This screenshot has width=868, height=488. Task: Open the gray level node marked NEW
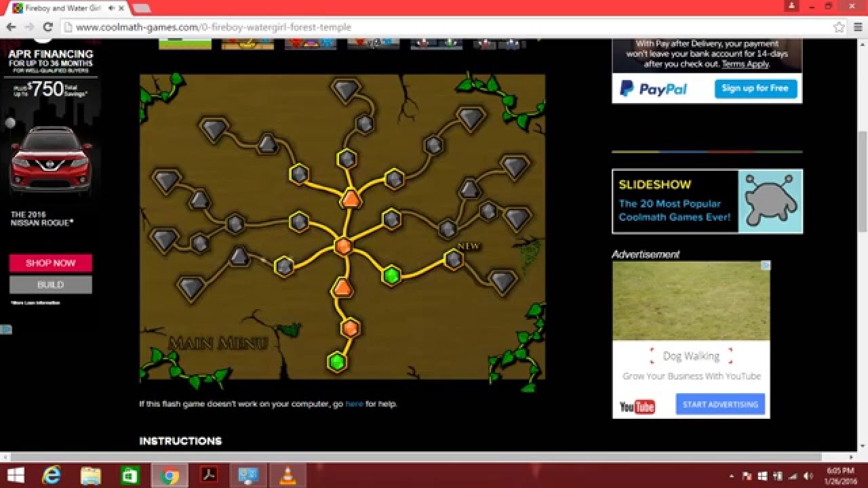pyautogui.click(x=454, y=259)
